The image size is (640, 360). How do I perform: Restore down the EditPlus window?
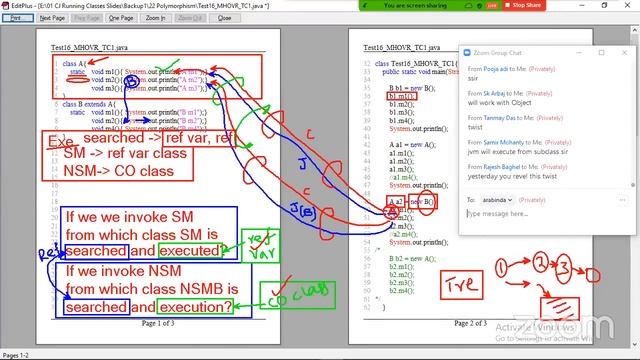(x=604, y=5)
